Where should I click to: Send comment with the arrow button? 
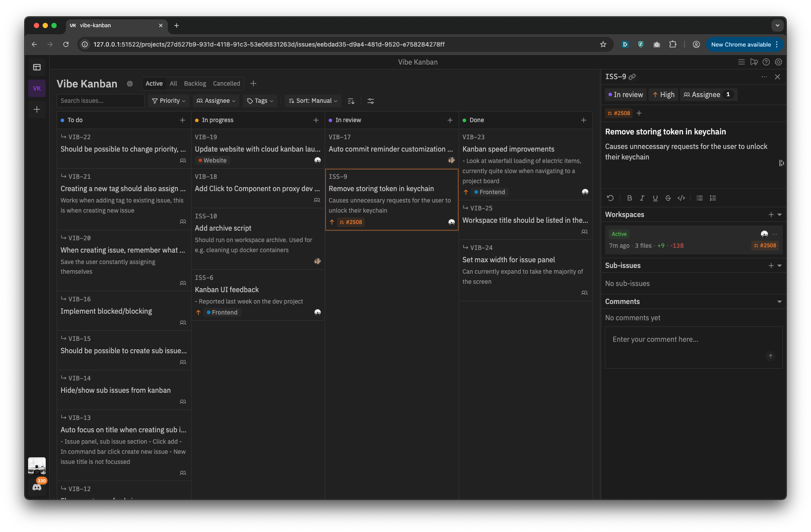tap(770, 356)
